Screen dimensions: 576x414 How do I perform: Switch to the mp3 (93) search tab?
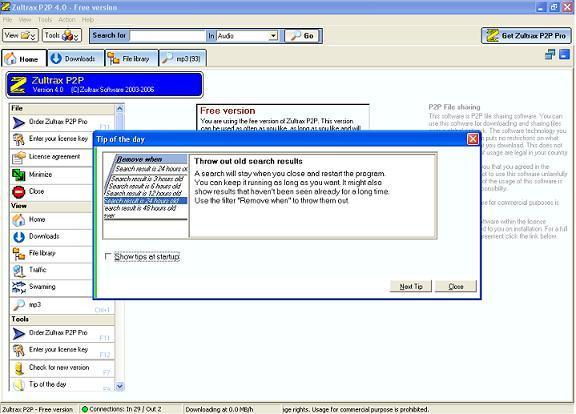click(183, 58)
